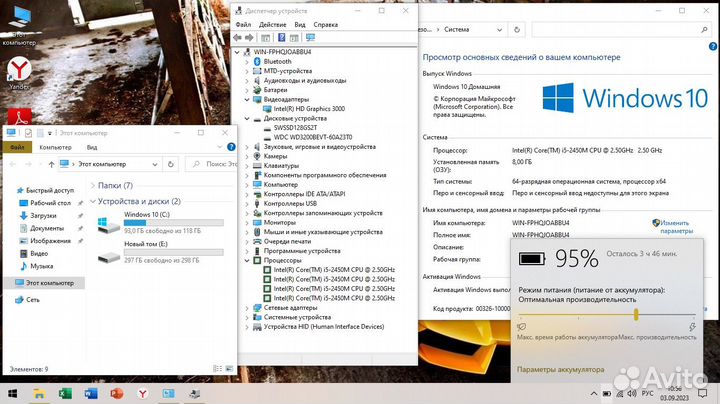Click the language indicator РУС
Viewport: 720px width, 404px height.
[647, 393]
